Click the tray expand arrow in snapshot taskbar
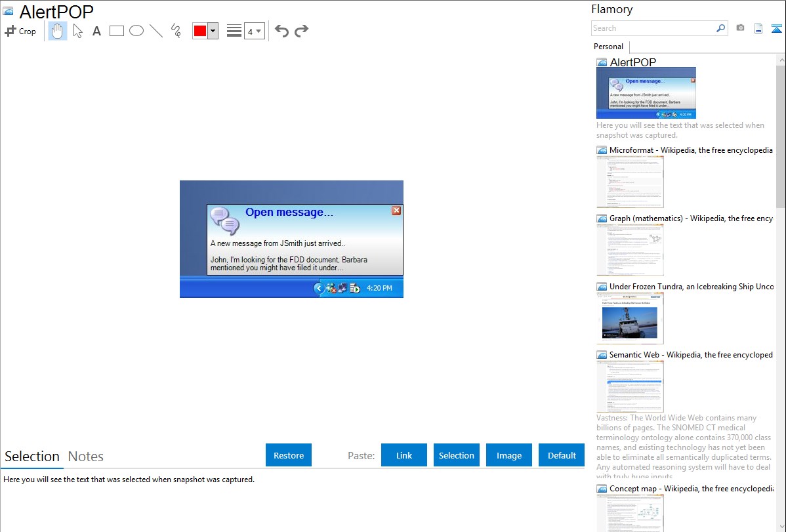Screen dimensions: 786x532 click(318, 288)
